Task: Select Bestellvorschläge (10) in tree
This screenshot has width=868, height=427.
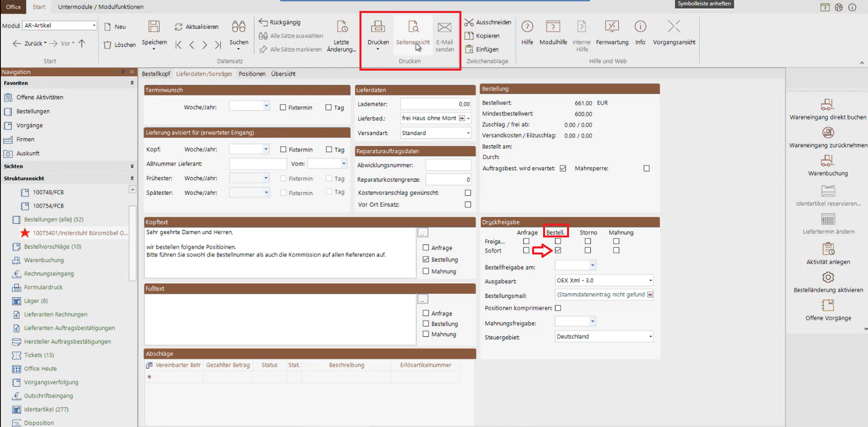Action: (52, 246)
